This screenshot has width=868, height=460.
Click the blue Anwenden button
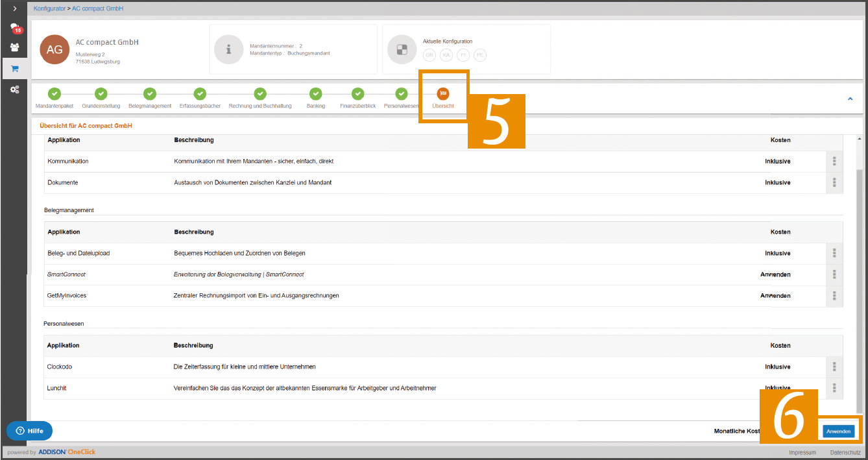click(x=838, y=431)
